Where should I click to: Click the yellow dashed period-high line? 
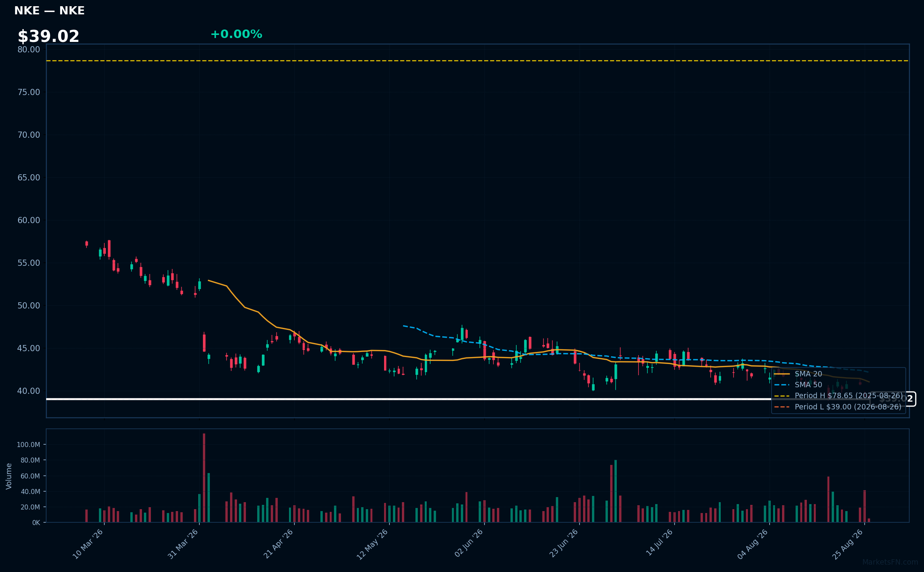pos(477,61)
